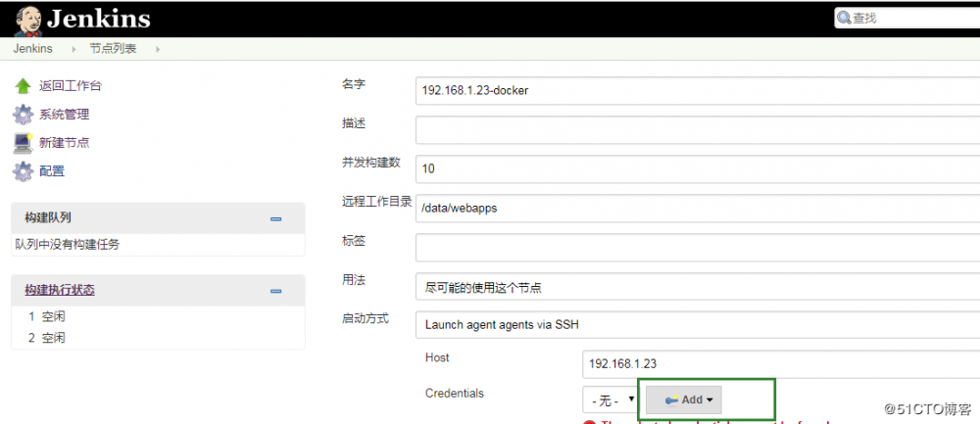Image resolution: width=980 pixels, height=424 pixels.
Task: Click the green up-arrow 返回工作台 icon
Action: (x=23, y=86)
